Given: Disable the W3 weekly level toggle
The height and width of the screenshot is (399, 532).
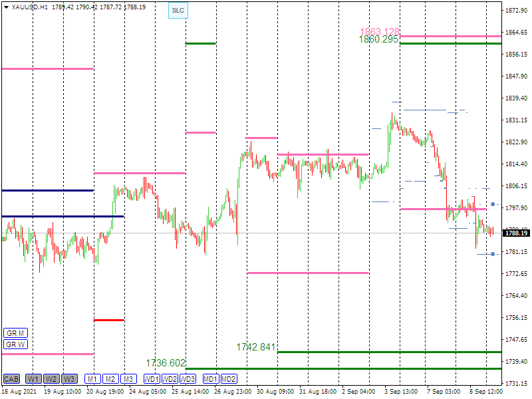Looking at the screenshot, I should click(x=69, y=379).
